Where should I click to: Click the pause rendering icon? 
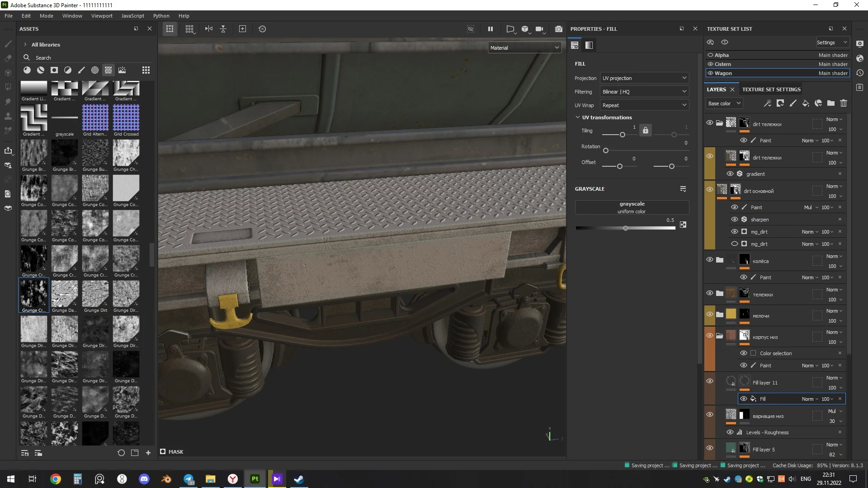pos(490,29)
